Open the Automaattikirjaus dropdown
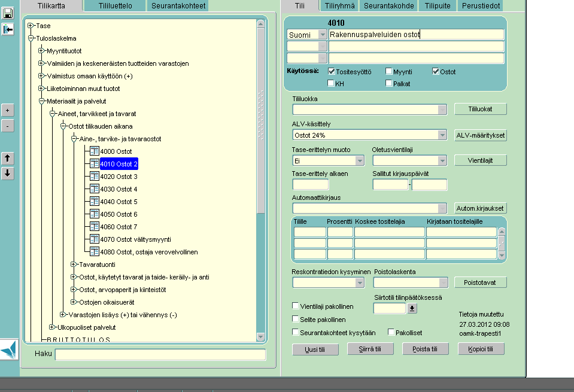 point(442,208)
